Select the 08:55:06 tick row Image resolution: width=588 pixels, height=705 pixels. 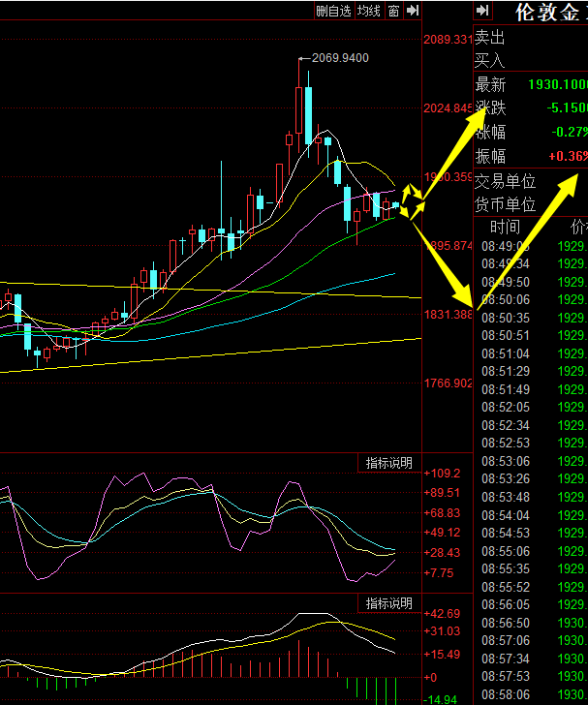click(535, 551)
